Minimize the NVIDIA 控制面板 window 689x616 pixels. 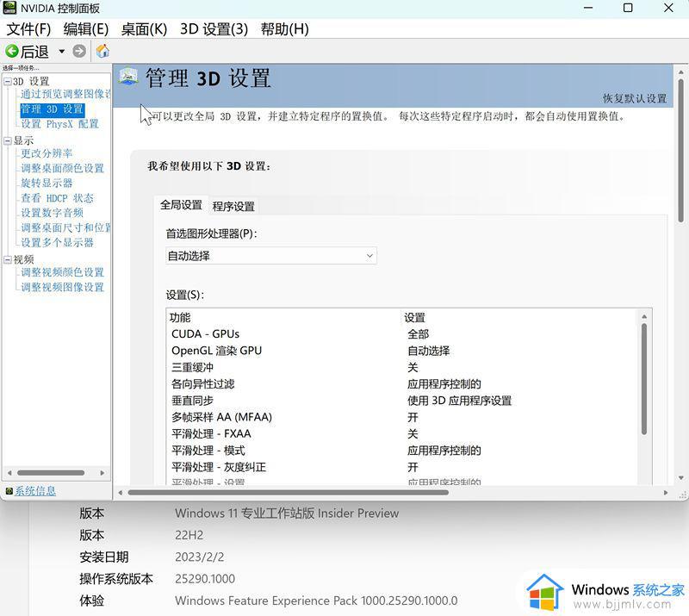click(588, 8)
